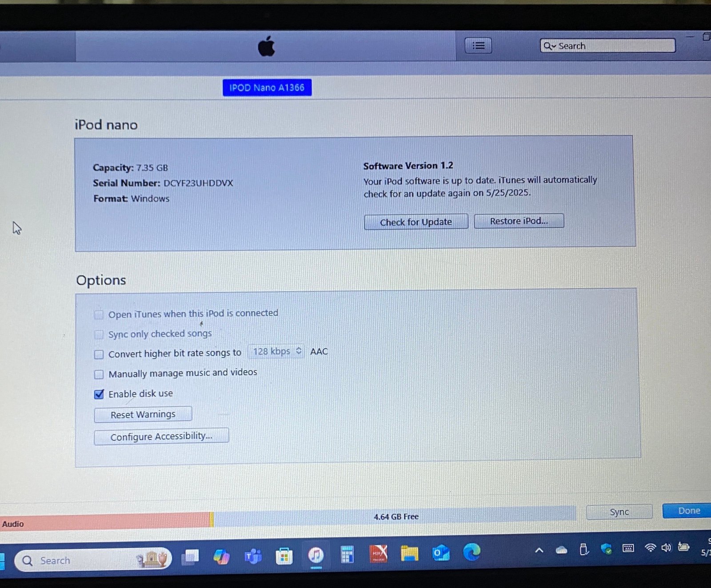Uncheck Enable disk use checkbox
This screenshot has height=588, width=711.
[x=99, y=394]
